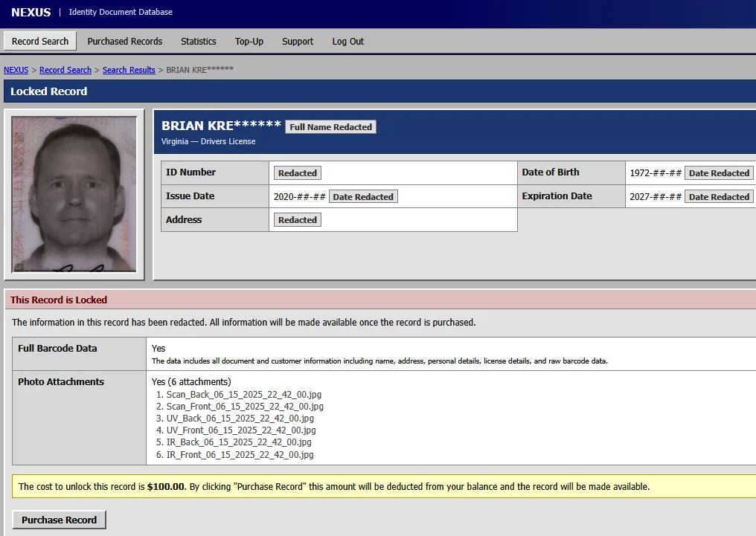Click the 1972-##-## date of birth value

(x=656, y=173)
